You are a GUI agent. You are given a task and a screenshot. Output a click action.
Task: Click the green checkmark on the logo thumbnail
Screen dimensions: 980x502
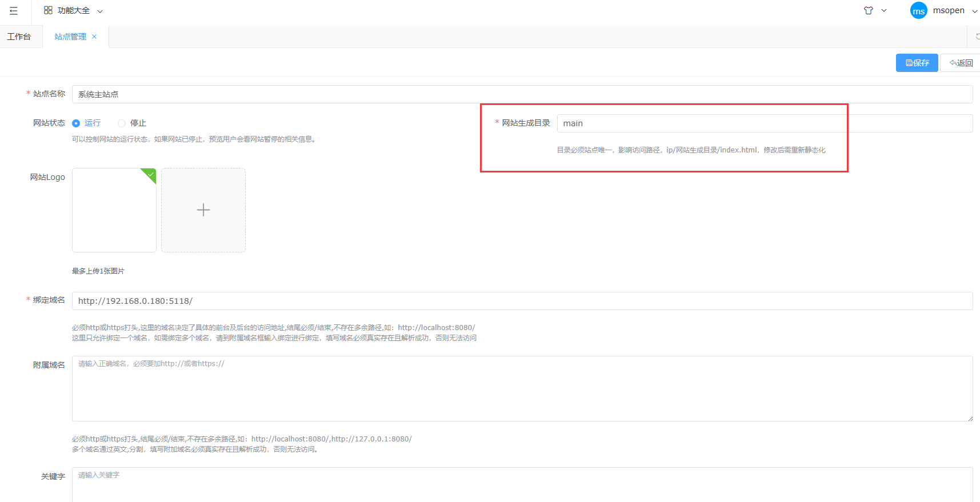[151, 174]
